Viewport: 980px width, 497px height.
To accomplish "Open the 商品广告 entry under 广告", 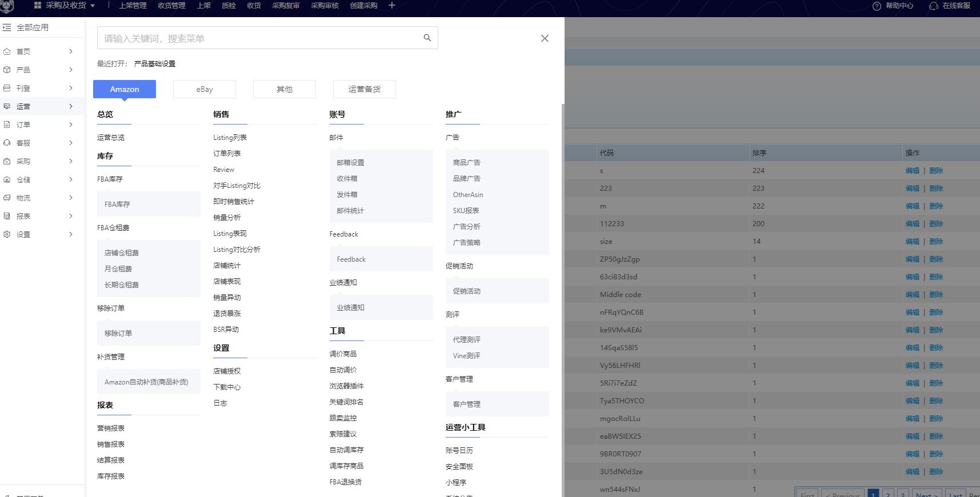I will (466, 163).
